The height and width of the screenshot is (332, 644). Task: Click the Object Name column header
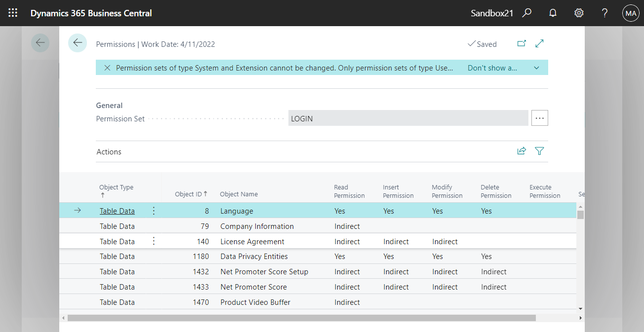239,194
